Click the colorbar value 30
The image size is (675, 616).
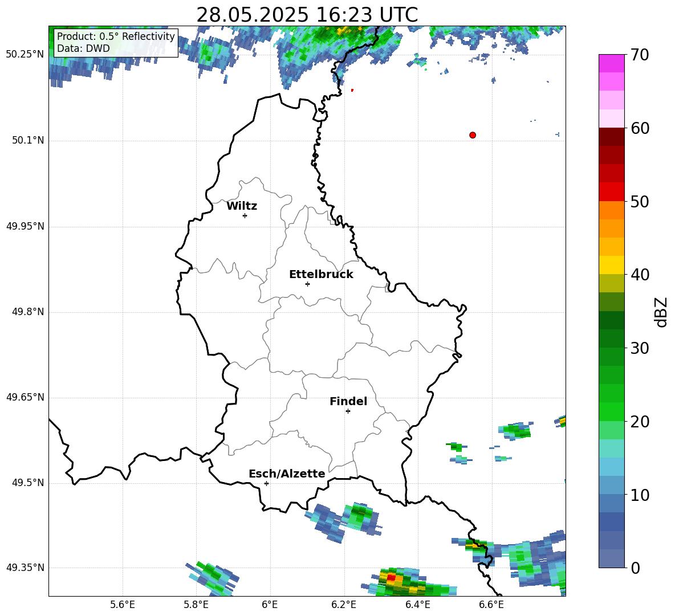tap(640, 348)
